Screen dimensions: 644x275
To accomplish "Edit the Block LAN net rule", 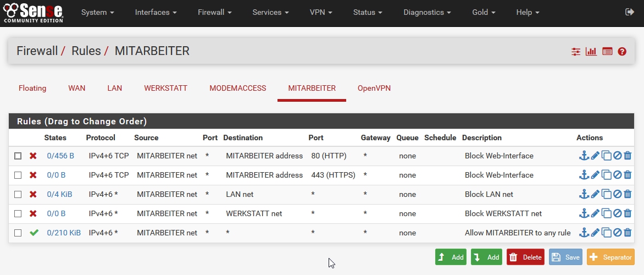I will point(595,194).
